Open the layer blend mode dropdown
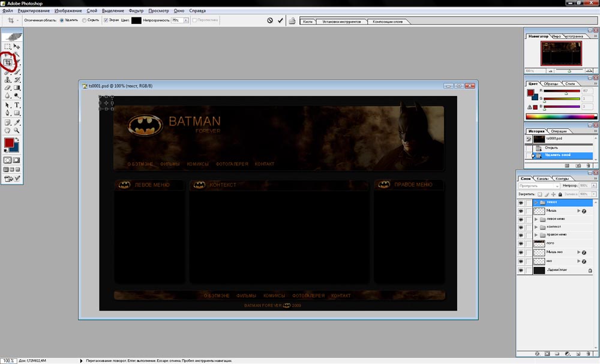 tap(539, 186)
